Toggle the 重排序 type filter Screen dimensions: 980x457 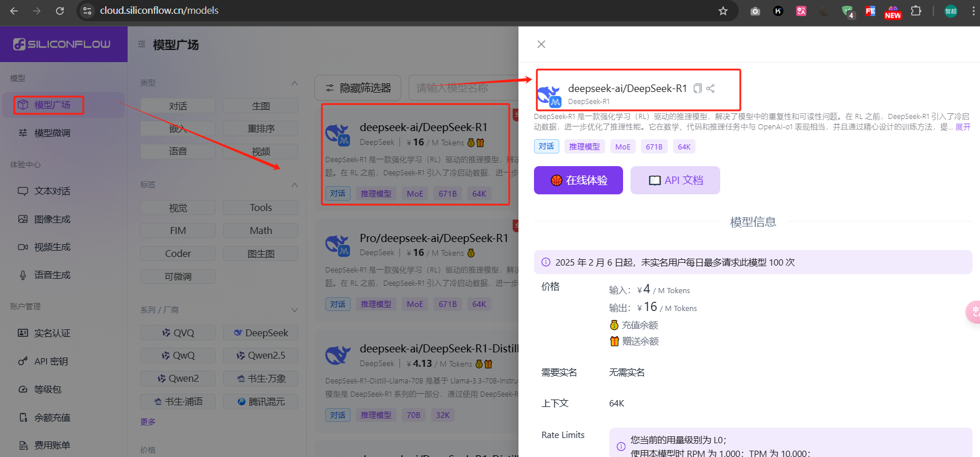[x=260, y=129]
